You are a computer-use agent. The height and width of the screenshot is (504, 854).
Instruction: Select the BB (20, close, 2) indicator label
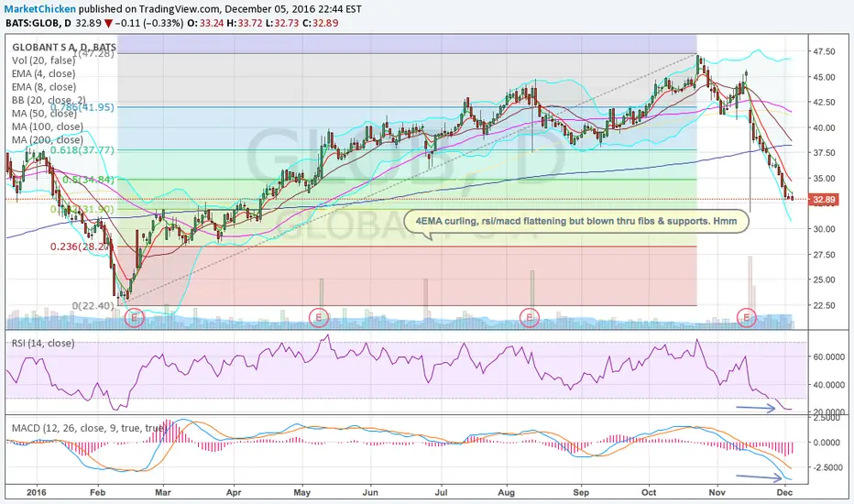(x=49, y=100)
